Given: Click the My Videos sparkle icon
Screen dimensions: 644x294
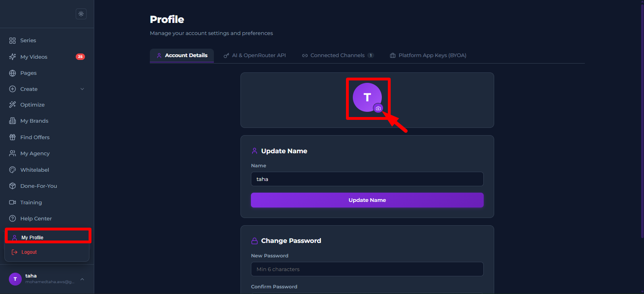Looking at the screenshot, I should (x=12, y=57).
